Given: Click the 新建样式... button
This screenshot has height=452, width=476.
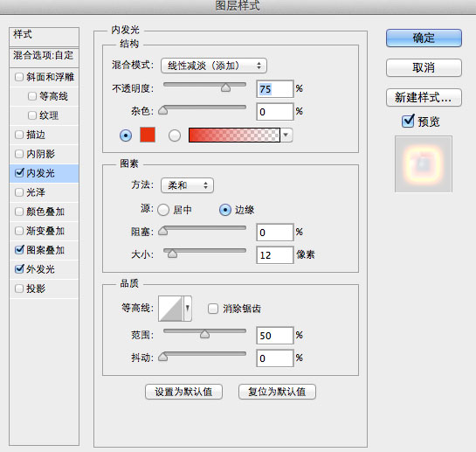Looking at the screenshot, I should coord(424,98).
